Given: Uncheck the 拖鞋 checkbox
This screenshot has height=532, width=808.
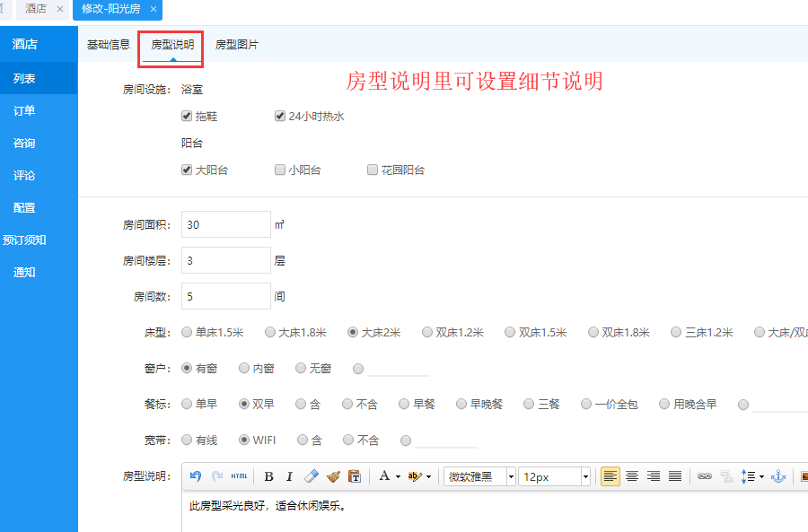Looking at the screenshot, I should pyautogui.click(x=187, y=117).
